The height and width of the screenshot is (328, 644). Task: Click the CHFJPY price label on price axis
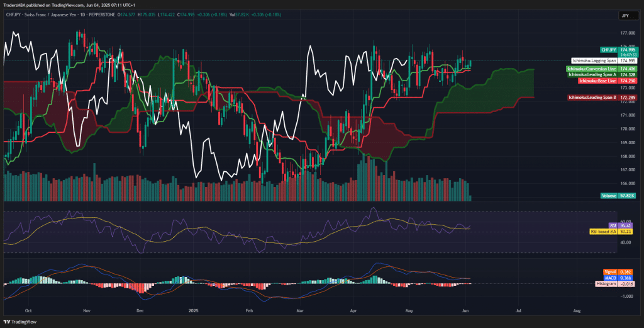coord(607,49)
